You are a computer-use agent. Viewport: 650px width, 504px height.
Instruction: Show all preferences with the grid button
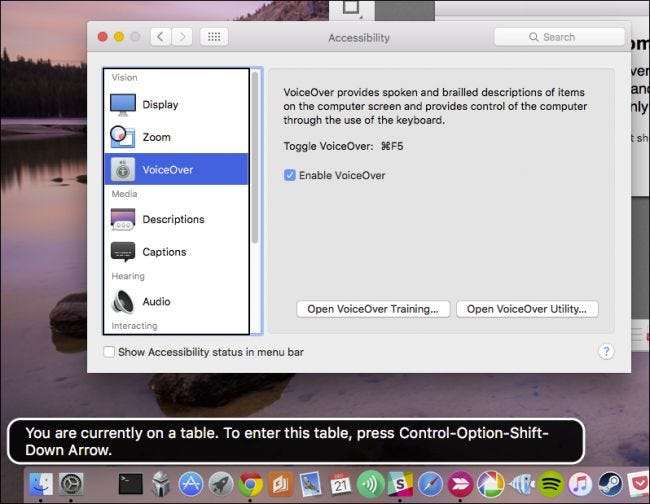[x=213, y=37]
